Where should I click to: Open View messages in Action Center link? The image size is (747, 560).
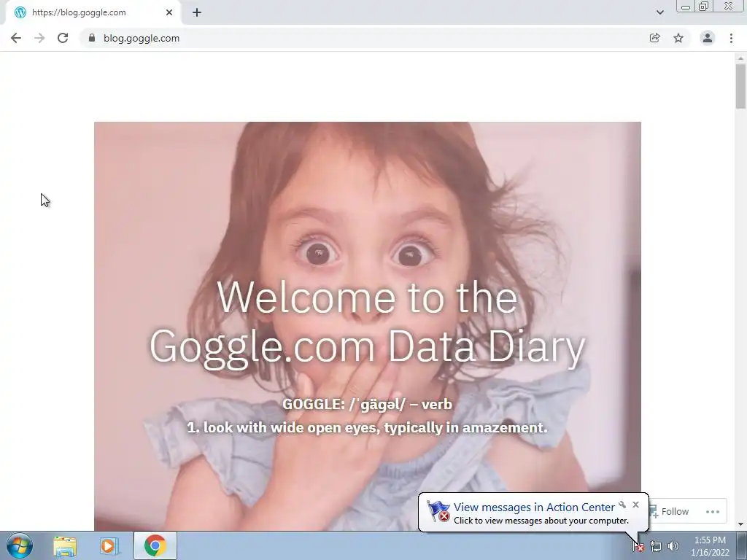click(534, 507)
